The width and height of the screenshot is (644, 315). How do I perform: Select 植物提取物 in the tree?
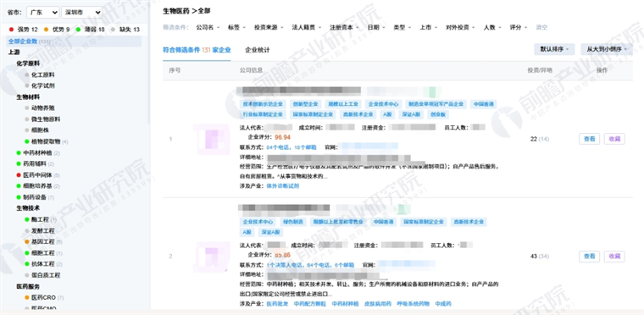coord(46,141)
